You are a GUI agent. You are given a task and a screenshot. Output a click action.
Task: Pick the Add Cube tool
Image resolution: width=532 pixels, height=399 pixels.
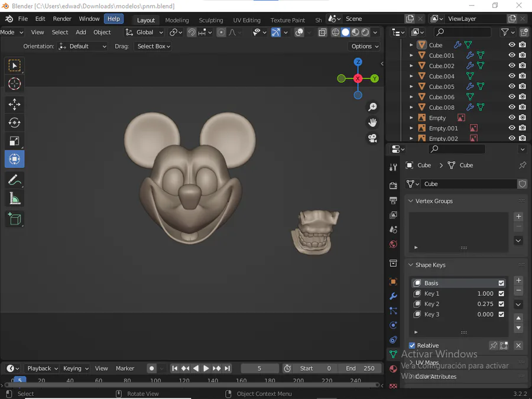15,219
